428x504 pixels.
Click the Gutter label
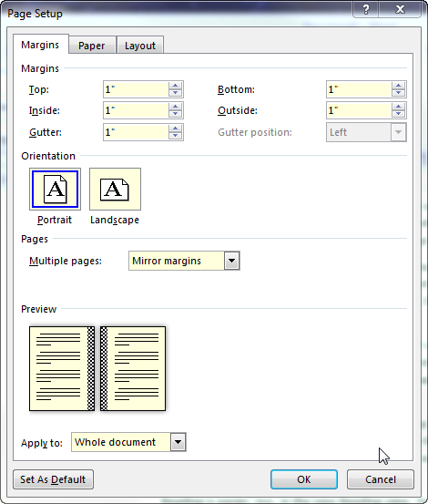point(46,132)
